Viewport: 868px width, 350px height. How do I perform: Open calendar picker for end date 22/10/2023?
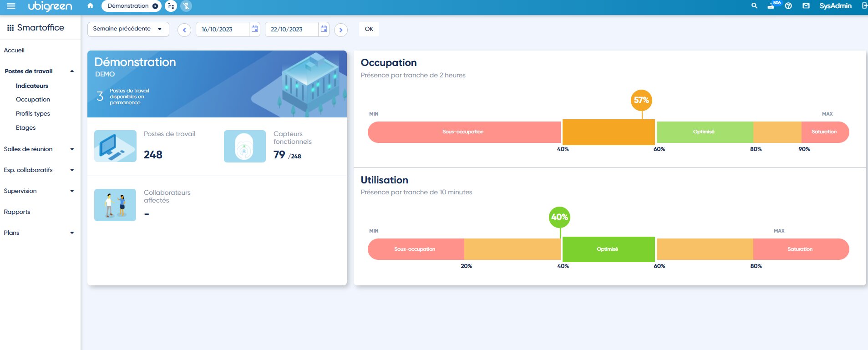[324, 29]
